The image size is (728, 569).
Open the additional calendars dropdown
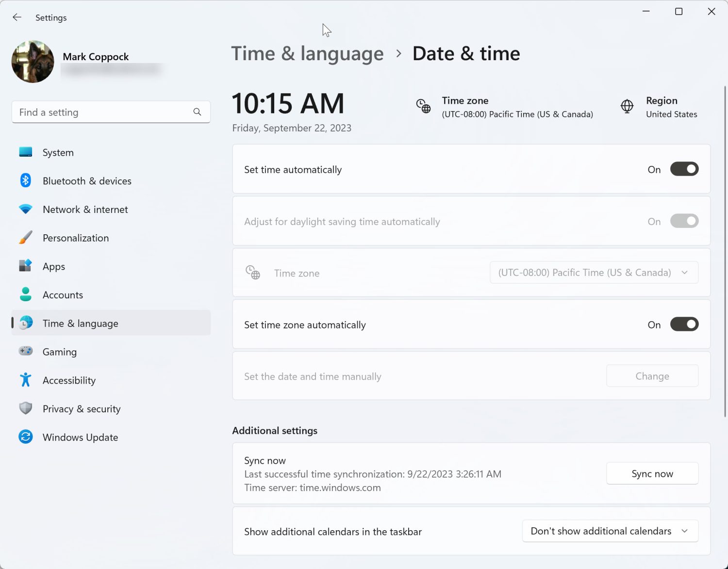(611, 531)
